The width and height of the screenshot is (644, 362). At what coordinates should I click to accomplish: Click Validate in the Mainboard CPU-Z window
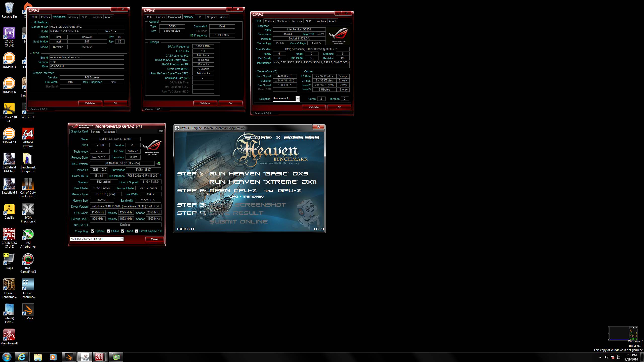(90, 103)
